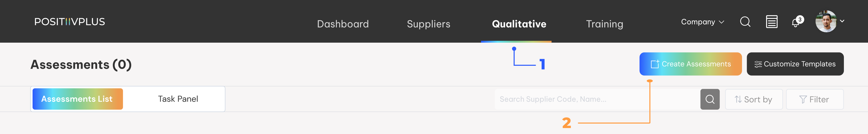The height and width of the screenshot is (134, 868).
Task: Open the Sort by options
Action: click(x=753, y=99)
